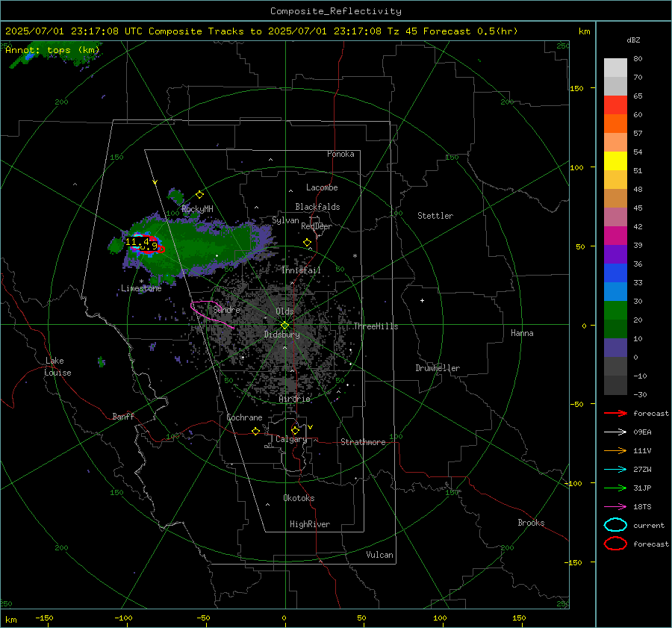Click the timestamp header text line
The height and width of the screenshot is (628, 672).
pos(261,31)
